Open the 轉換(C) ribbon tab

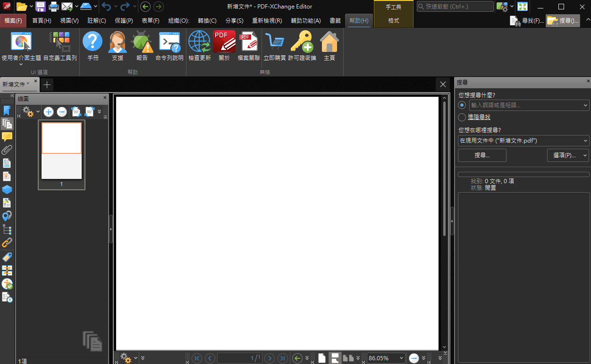coord(206,21)
